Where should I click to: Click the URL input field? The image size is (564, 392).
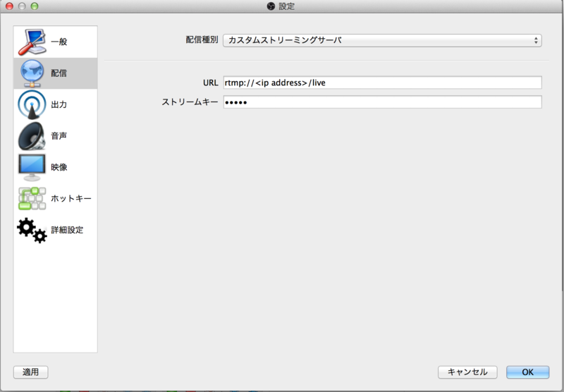(382, 82)
